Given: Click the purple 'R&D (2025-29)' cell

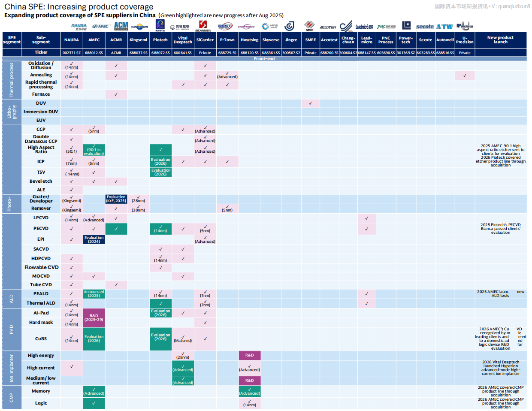Looking at the screenshot, I should pyautogui.click(x=94, y=318).
